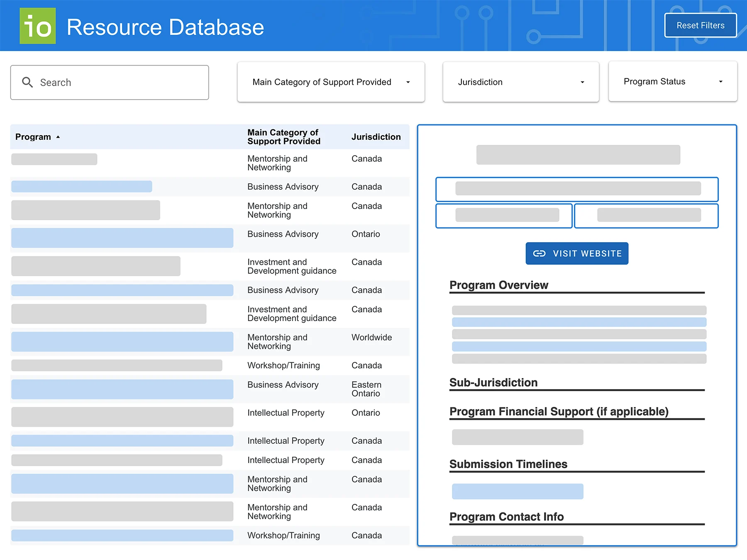This screenshot has width=747, height=560.
Task: Click the magnifying glass search icon
Action: pos(28,82)
